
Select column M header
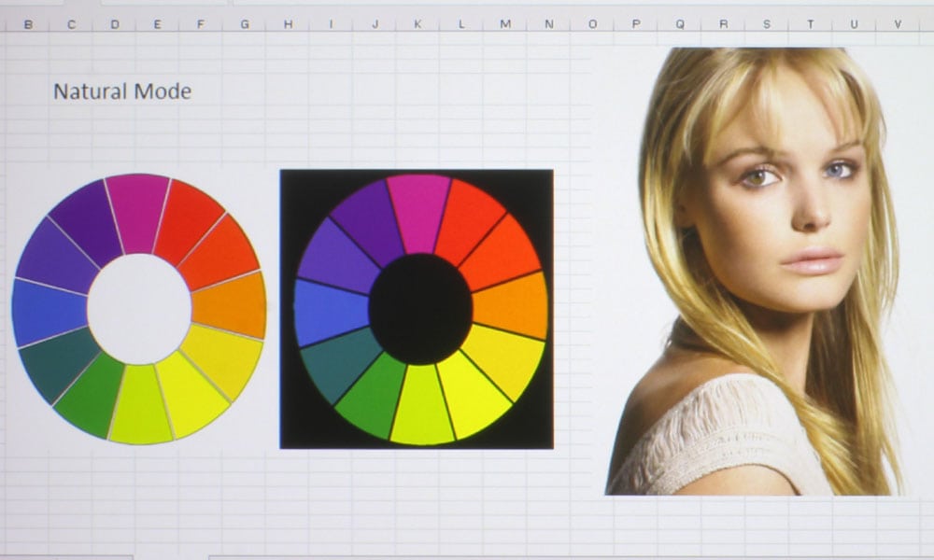[505, 24]
